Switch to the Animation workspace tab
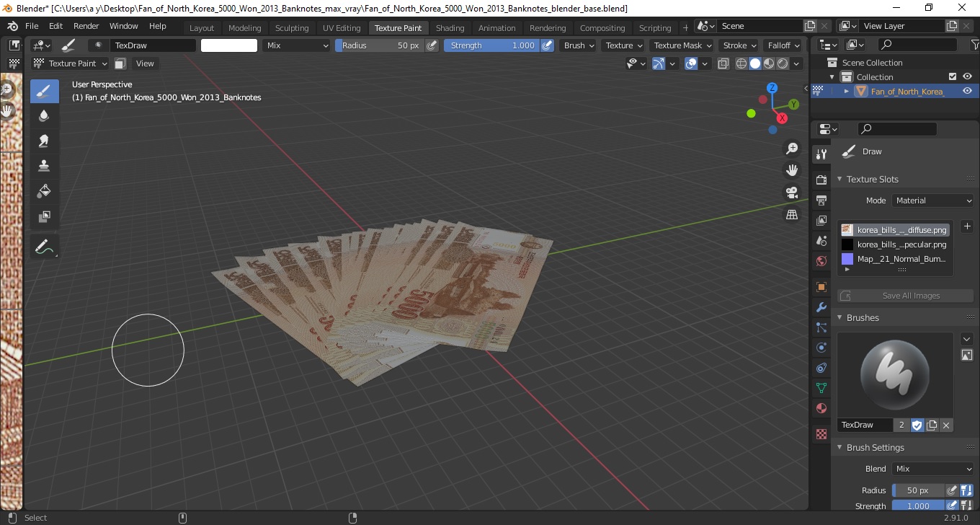 click(497, 28)
